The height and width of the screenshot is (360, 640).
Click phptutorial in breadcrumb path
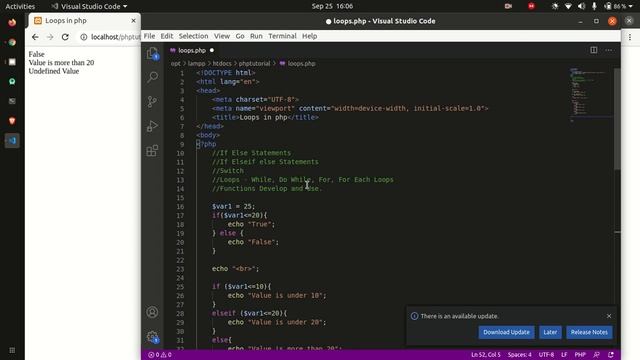click(254, 64)
